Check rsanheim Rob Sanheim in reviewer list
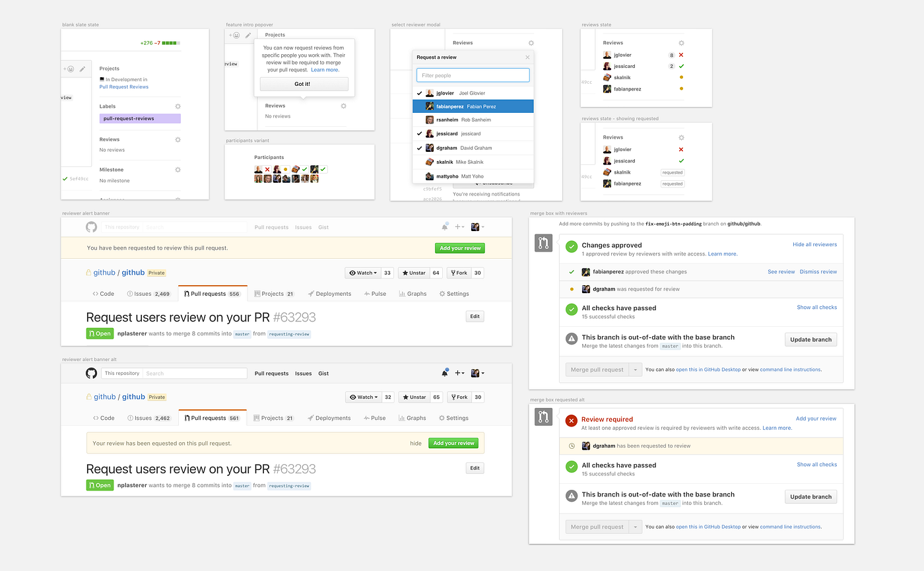 (x=473, y=120)
